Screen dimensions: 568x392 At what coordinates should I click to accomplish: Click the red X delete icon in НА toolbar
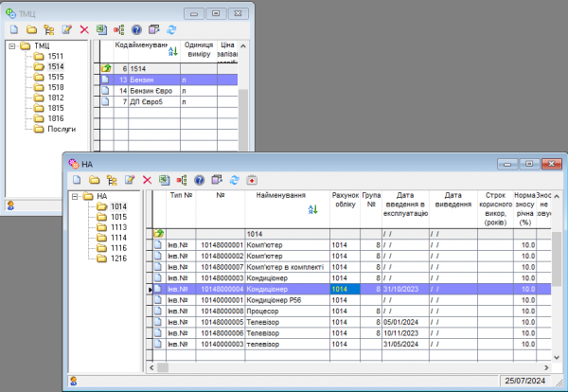pyautogui.click(x=146, y=180)
